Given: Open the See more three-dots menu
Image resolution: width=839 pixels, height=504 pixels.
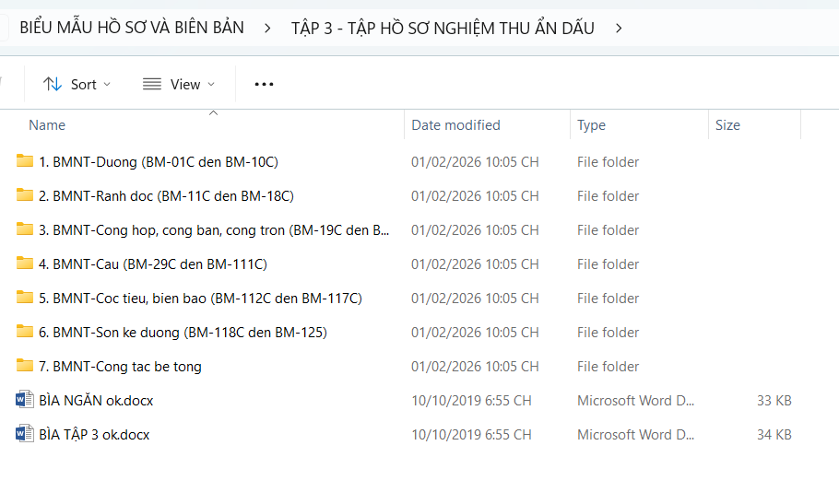Looking at the screenshot, I should click(264, 84).
